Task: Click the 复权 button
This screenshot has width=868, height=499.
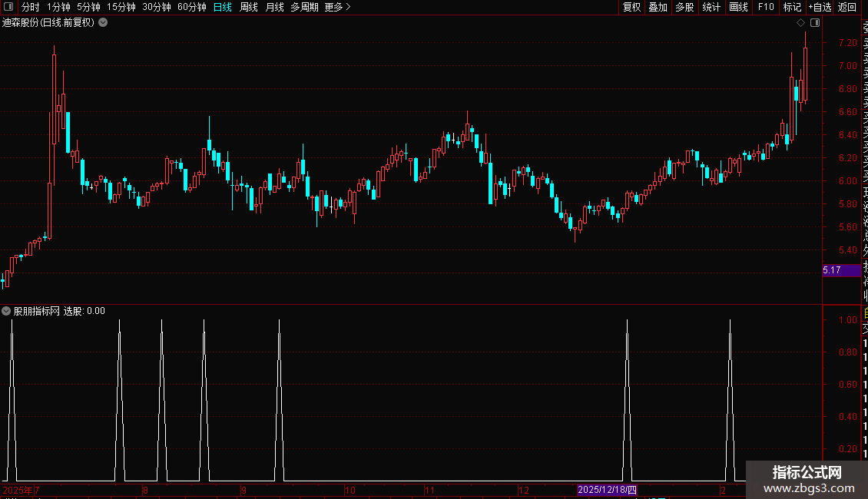Action: pyautogui.click(x=631, y=7)
